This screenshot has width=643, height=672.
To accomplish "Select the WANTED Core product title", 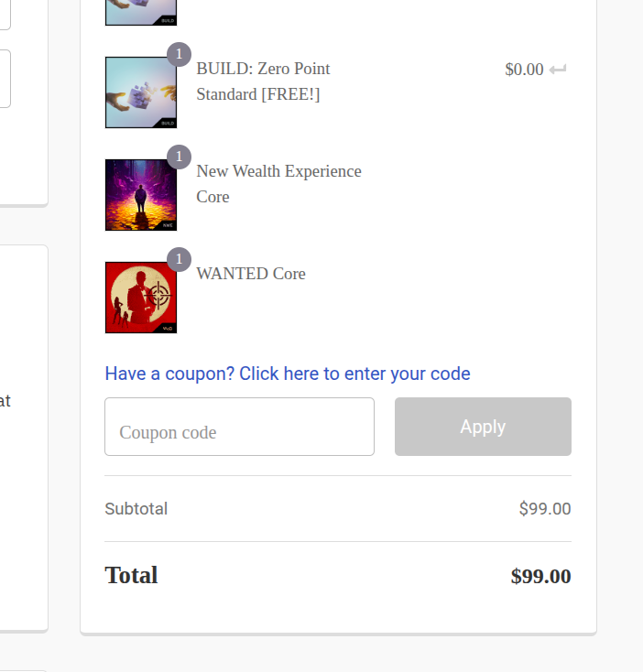I will [251, 274].
